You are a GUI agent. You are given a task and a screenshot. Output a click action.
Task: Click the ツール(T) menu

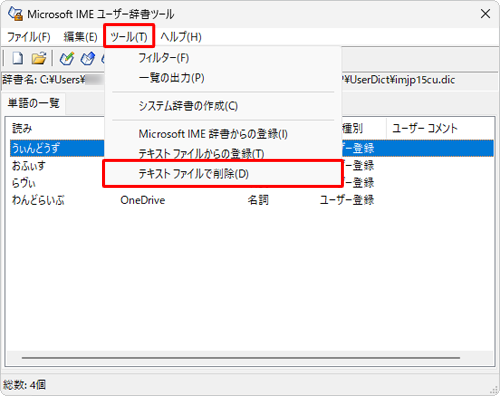point(129,37)
